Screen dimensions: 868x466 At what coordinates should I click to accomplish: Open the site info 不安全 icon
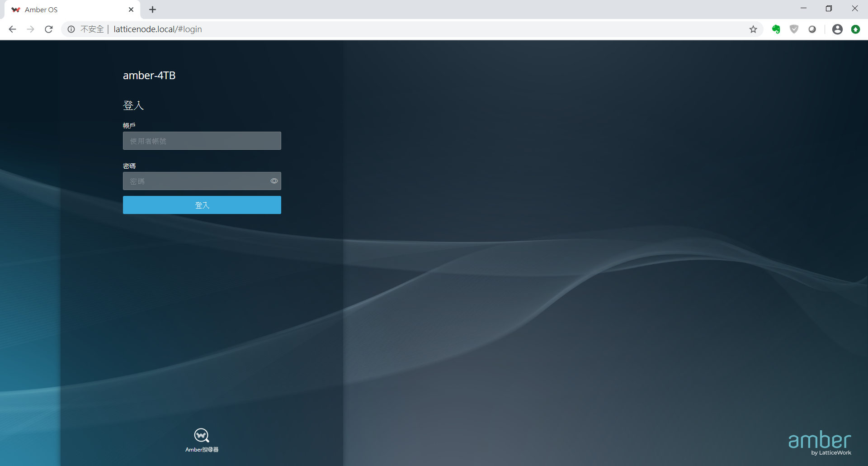71,29
